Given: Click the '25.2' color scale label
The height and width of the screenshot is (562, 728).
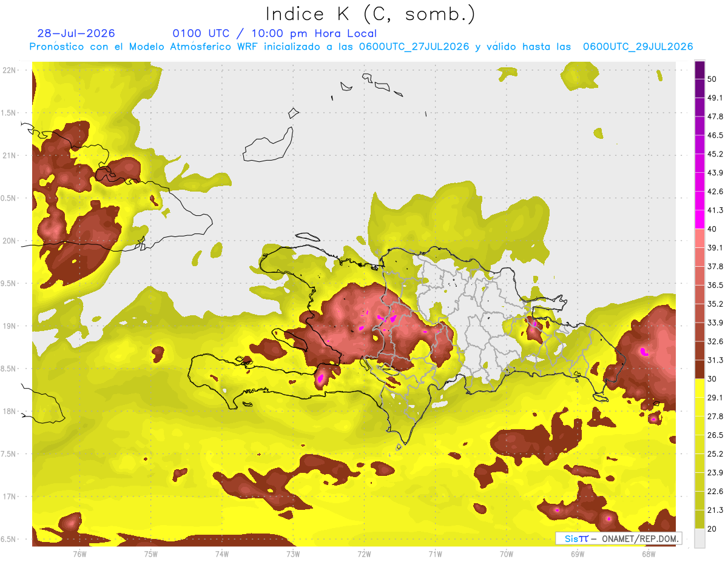Looking at the screenshot, I should coord(715,454).
